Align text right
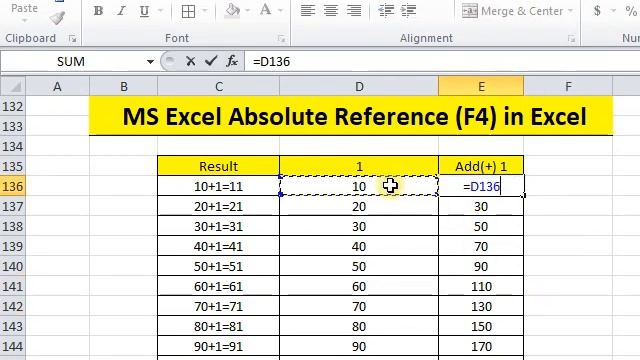This screenshot has height=360, width=640. coord(354,11)
